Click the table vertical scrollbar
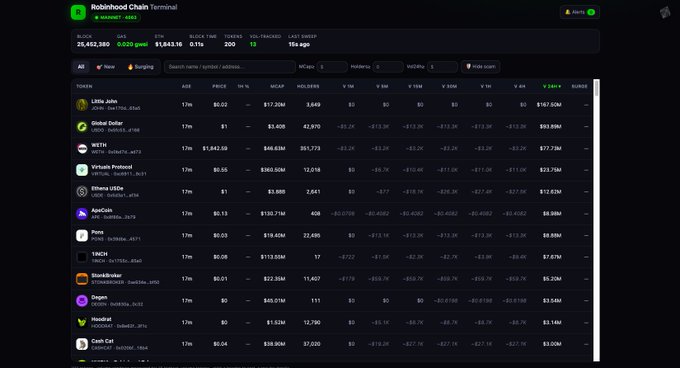The width and height of the screenshot is (680, 368). tap(597, 220)
